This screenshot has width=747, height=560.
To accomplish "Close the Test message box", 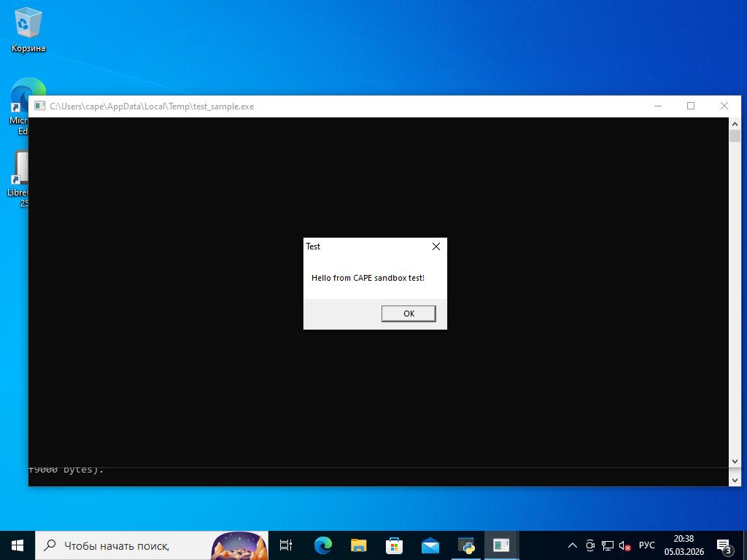I will point(436,246).
